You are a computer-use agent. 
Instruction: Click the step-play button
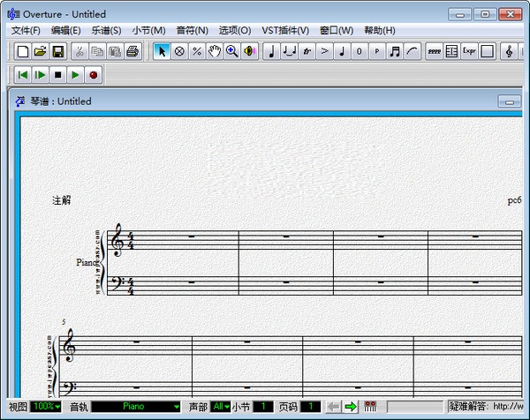(41, 75)
